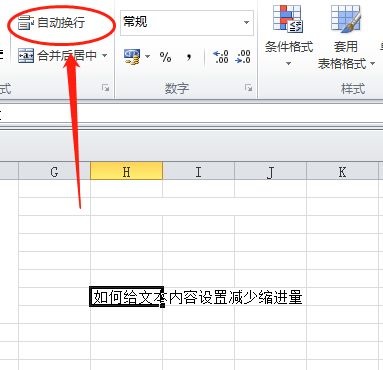383x370 pixels.
Task: Toggle Wrap Text (自动换行) button
Action: (51, 23)
